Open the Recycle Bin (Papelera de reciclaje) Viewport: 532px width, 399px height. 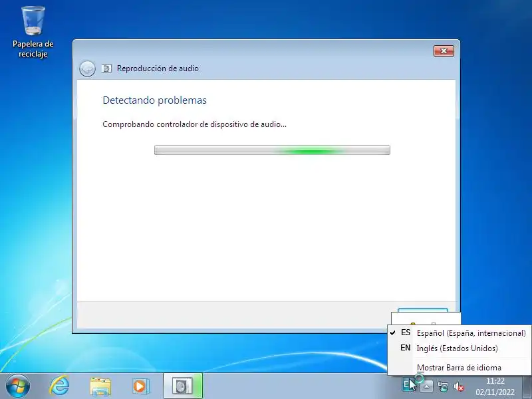coord(33,32)
